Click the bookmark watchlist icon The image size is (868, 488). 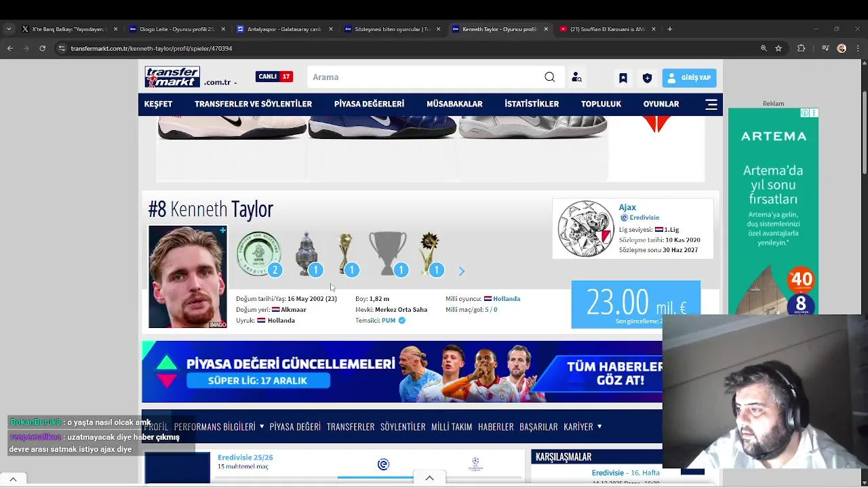pyautogui.click(x=623, y=78)
